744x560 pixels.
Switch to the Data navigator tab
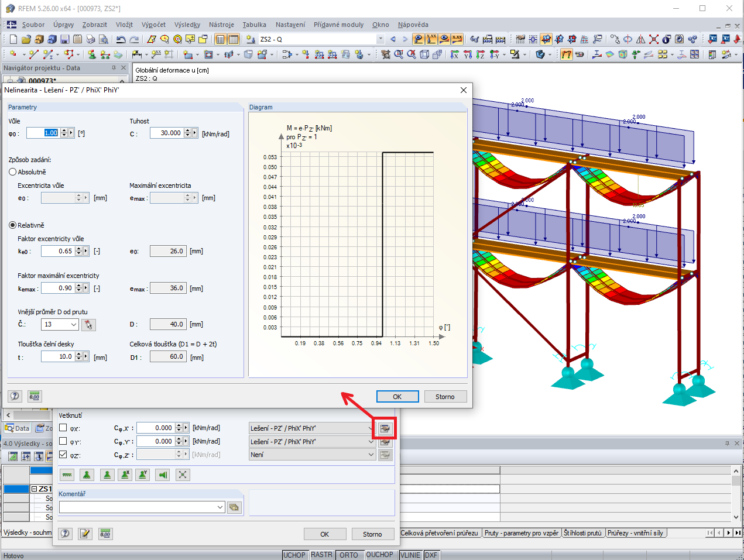click(x=17, y=428)
